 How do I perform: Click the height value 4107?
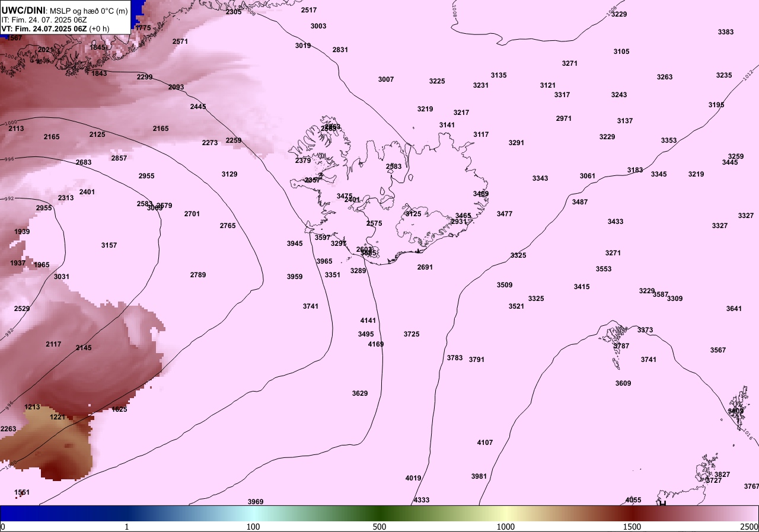click(x=485, y=443)
